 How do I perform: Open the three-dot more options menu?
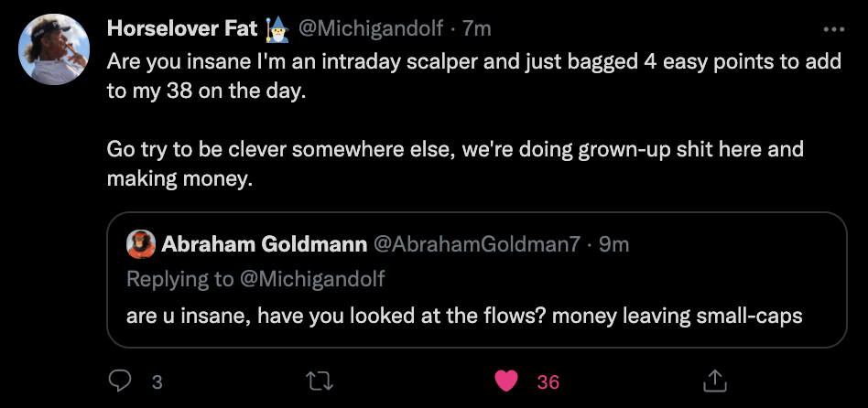pyautogui.click(x=834, y=29)
